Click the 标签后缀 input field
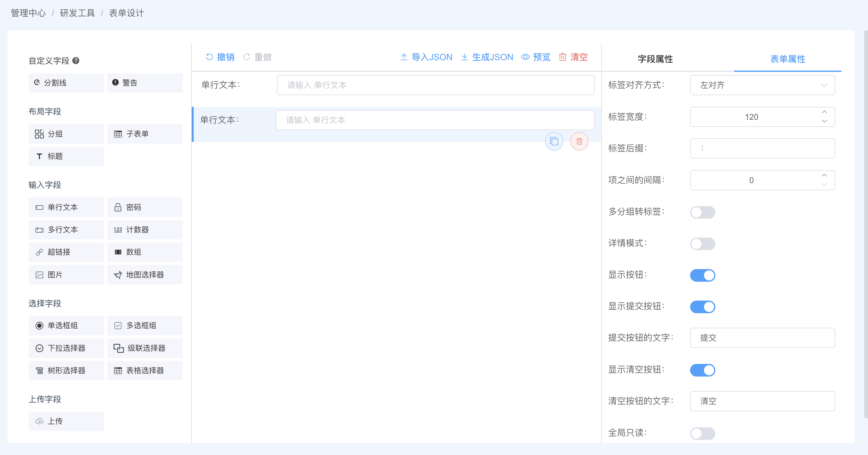Screen dimensions: 868x455 click(762, 148)
